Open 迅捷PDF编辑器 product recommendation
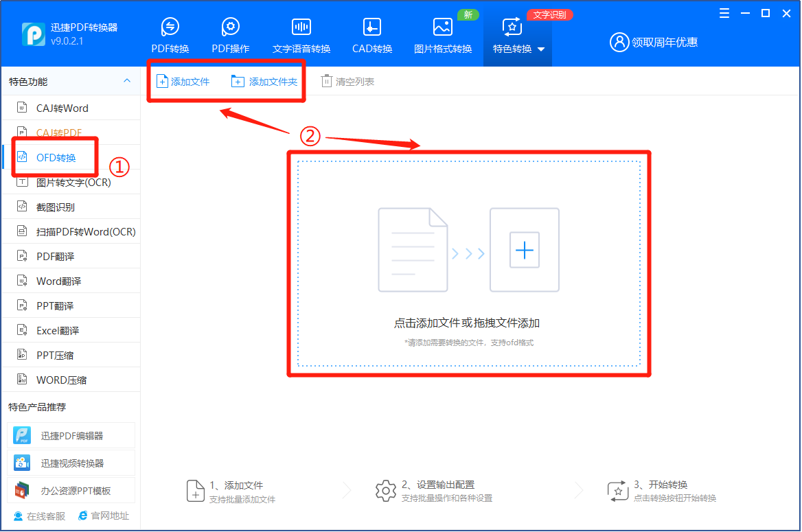The width and height of the screenshot is (802, 532). pos(71,435)
